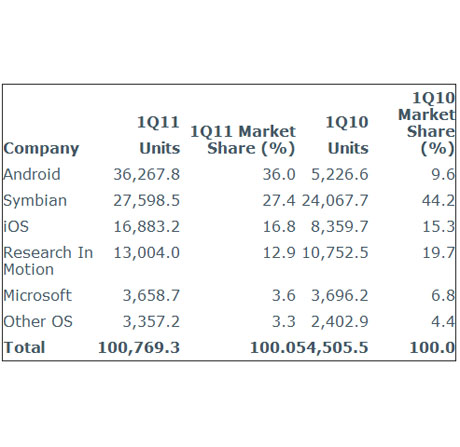The width and height of the screenshot is (460, 447).
Task: Select the iOS row label
Action: pos(16,227)
